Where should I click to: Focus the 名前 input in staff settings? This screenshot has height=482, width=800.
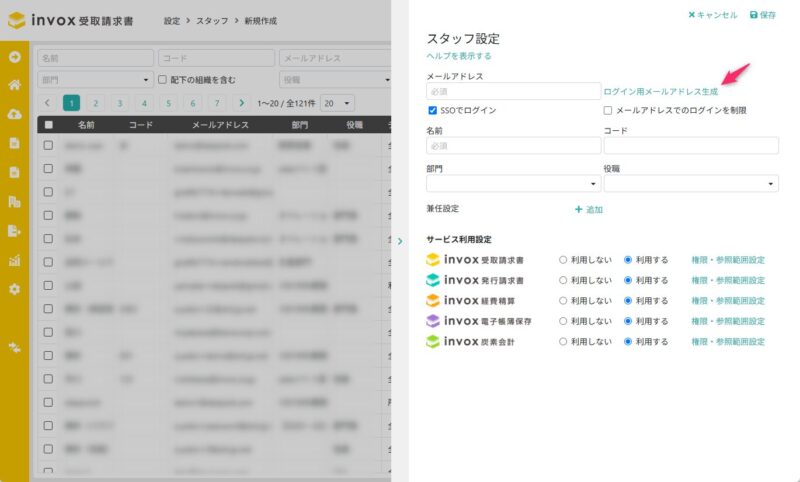(513, 145)
